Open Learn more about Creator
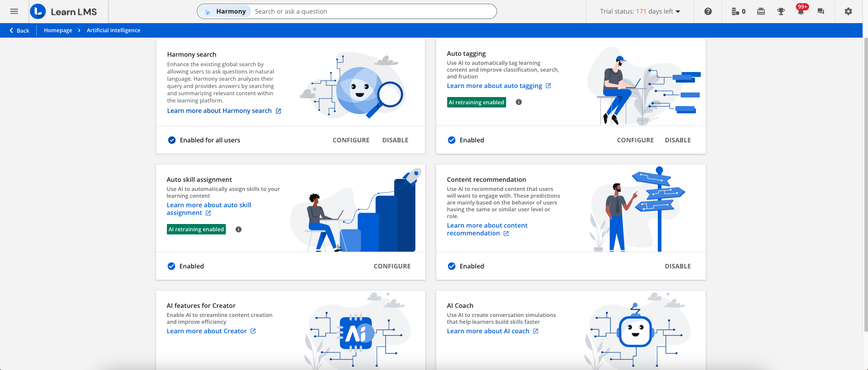The height and width of the screenshot is (370, 868). [x=207, y=331]
